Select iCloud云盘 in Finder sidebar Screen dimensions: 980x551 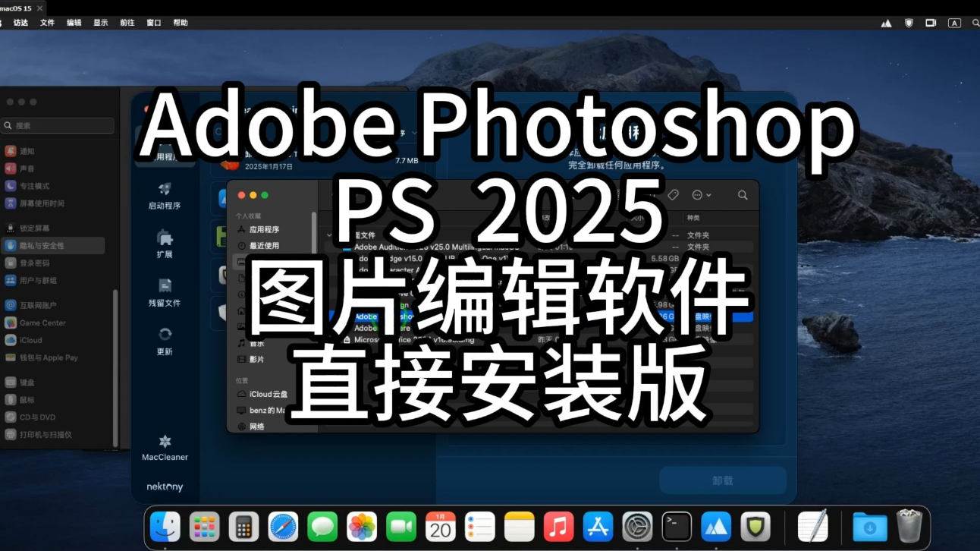pos(262,394)
